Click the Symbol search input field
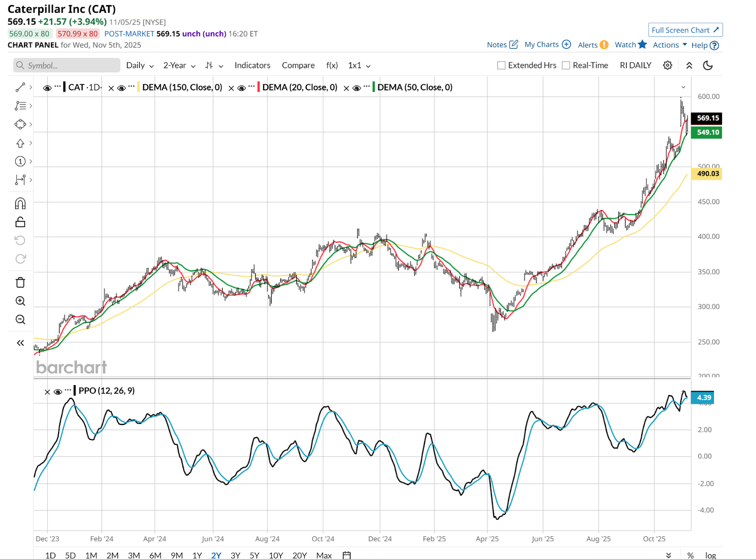This screenshot has height=560, width=756. (x=67, y=66)
